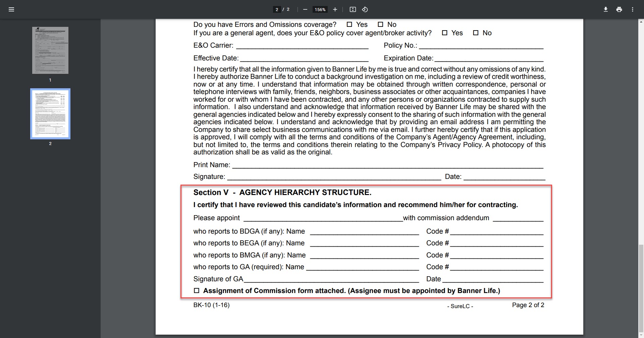Image resolution: width=644 pixels, height=338 pixels.
Task: Click the Print Name field line
Action: (388, 165)
